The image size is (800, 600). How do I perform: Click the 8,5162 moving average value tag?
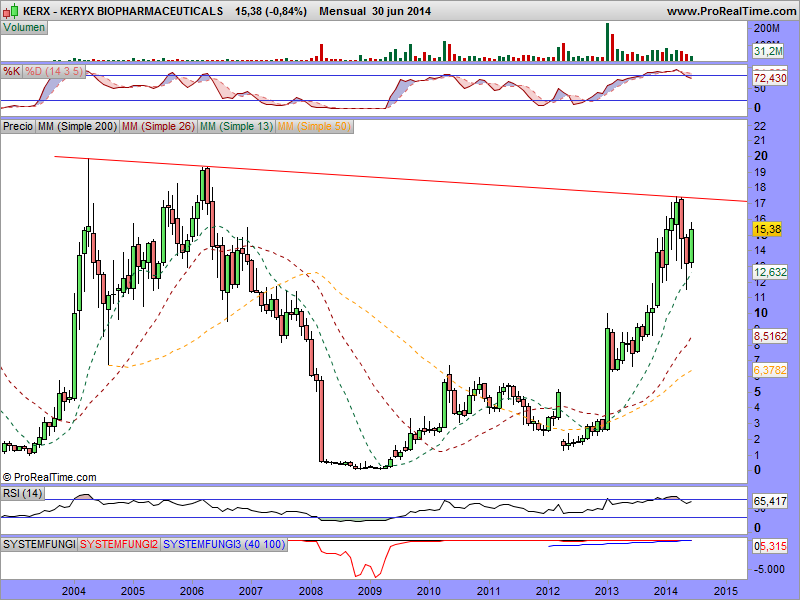point(770,336)
